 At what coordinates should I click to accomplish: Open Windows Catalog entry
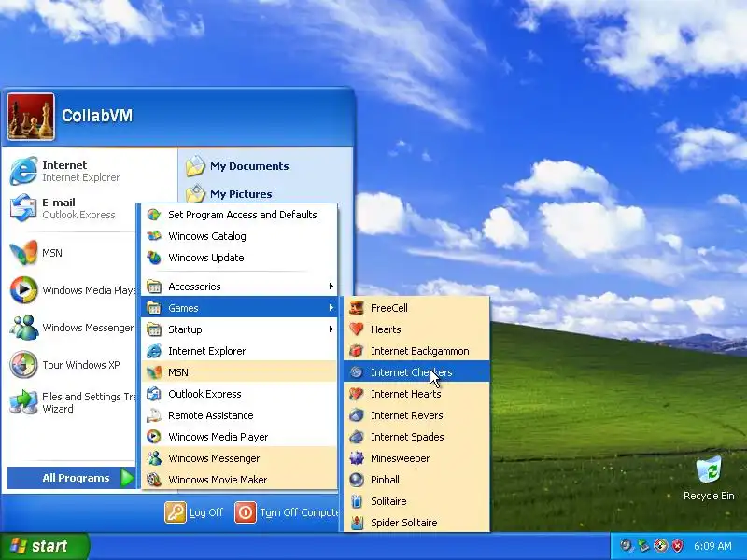(239, 236)
